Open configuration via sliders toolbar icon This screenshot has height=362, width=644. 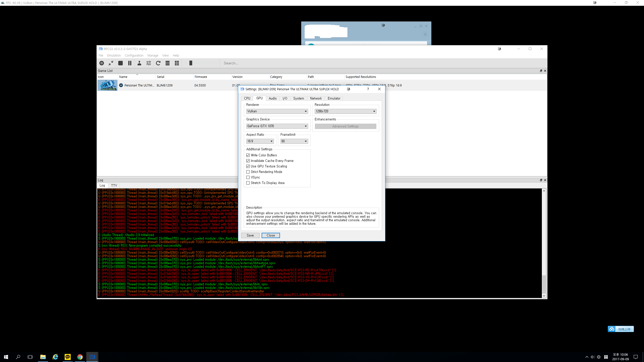coord(149,63)
